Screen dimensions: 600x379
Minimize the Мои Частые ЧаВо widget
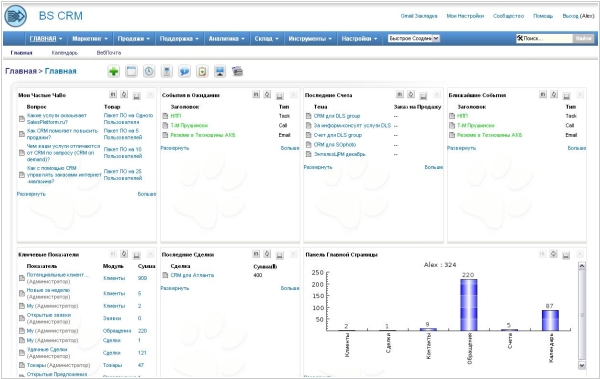tap(137, 95)
